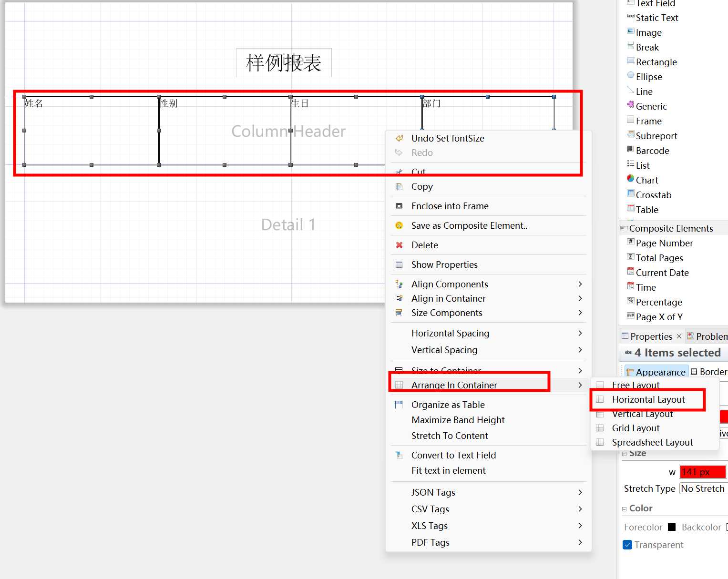Image resolution: width=728 pixels, height=579 pixels.
Task: Select Organize as Table menu item
Action: (448, 405)
